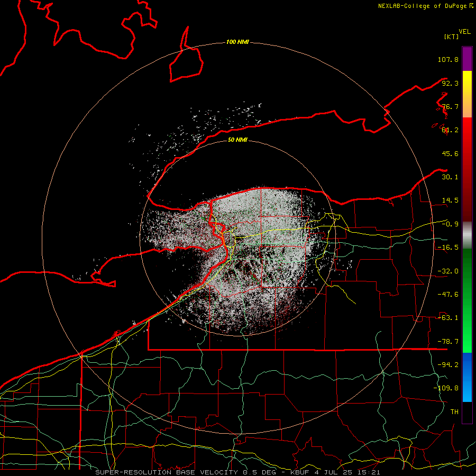The width and height of the screenshot is (476, 476).
Task: Click the 92.3 velocity scale value
Action: pos(450,83)
